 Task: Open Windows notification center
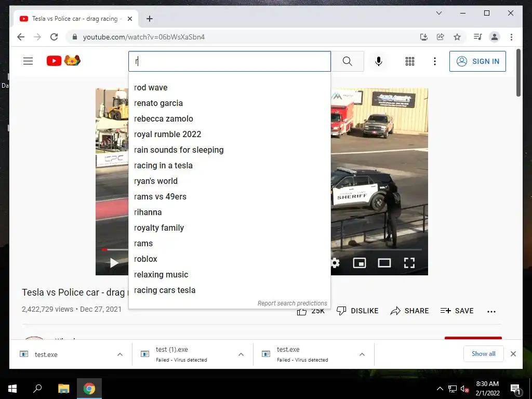[x=515, y=389]
